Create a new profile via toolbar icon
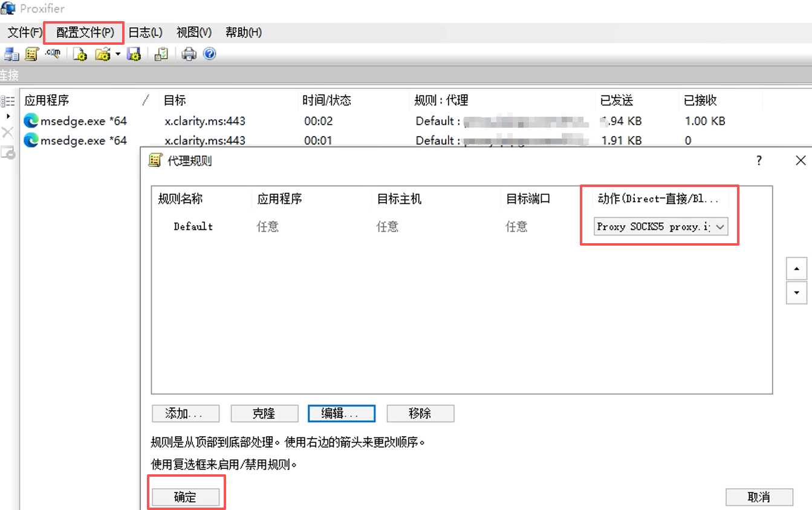812x510 pixels. (x=80, y=54)
